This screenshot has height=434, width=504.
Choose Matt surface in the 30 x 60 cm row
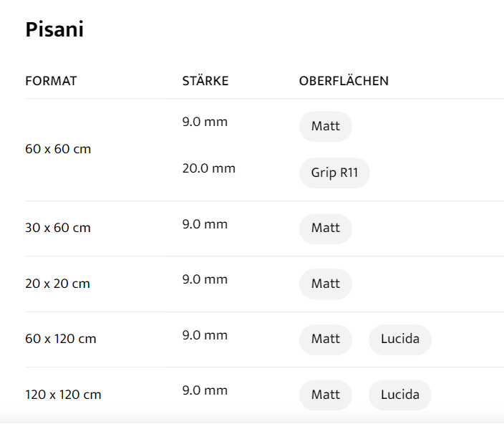tap(325, 228)
